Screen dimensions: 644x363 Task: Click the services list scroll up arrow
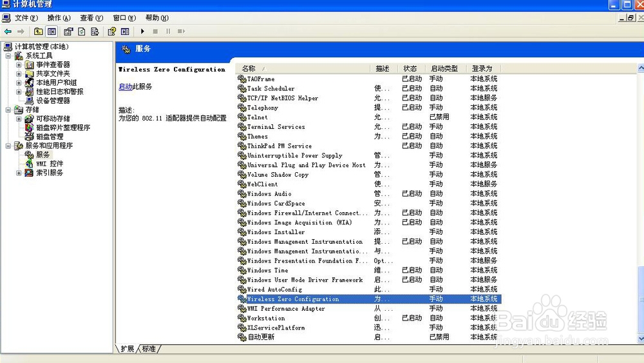pos(641,68)
